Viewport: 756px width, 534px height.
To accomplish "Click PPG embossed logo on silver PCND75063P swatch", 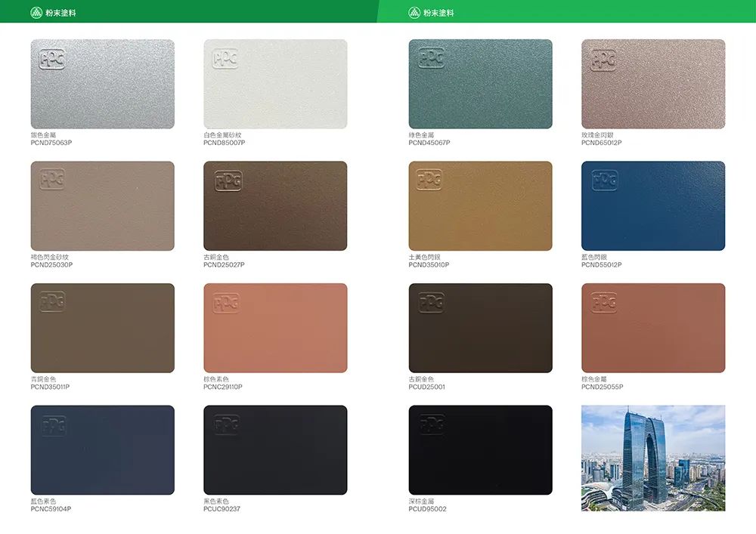I will (52, 59).
